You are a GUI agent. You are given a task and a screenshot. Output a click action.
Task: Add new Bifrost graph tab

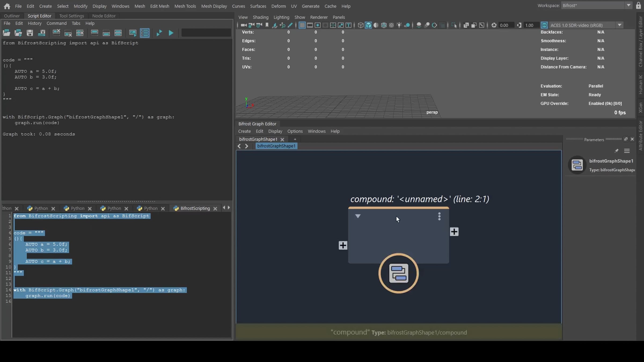[295, 139]
